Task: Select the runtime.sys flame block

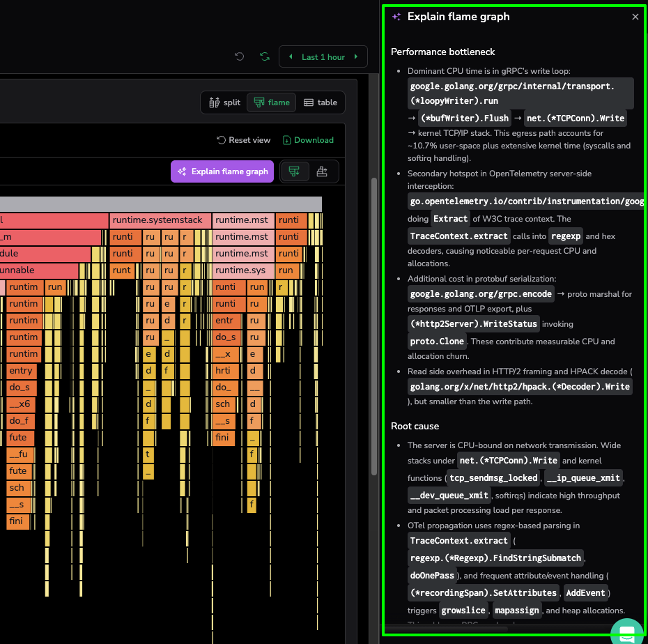Action: tap(242, 270)
